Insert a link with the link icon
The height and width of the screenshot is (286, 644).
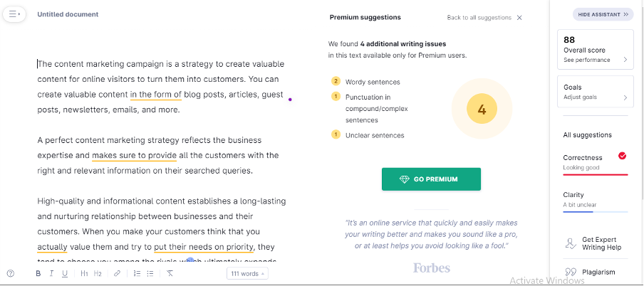point(117,273)
